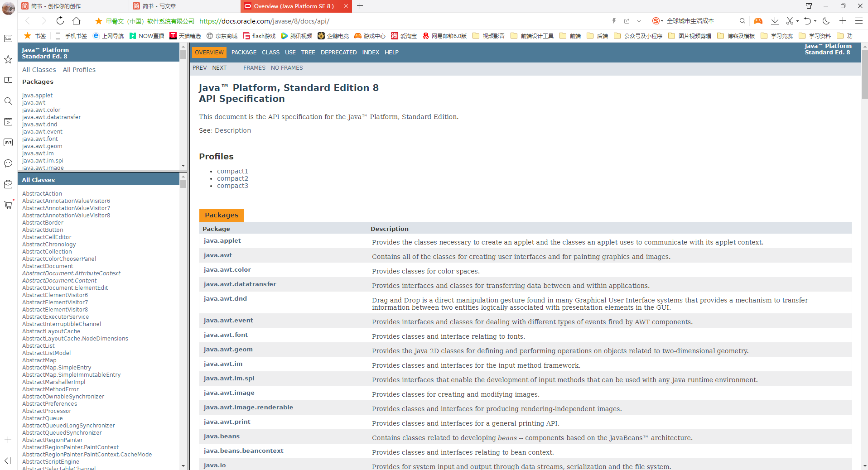This screenshot has height=470, width=868.
Task: Click the add plus icon at sidebar bottom
Action: pyautogui.click(x=8, y=440)
